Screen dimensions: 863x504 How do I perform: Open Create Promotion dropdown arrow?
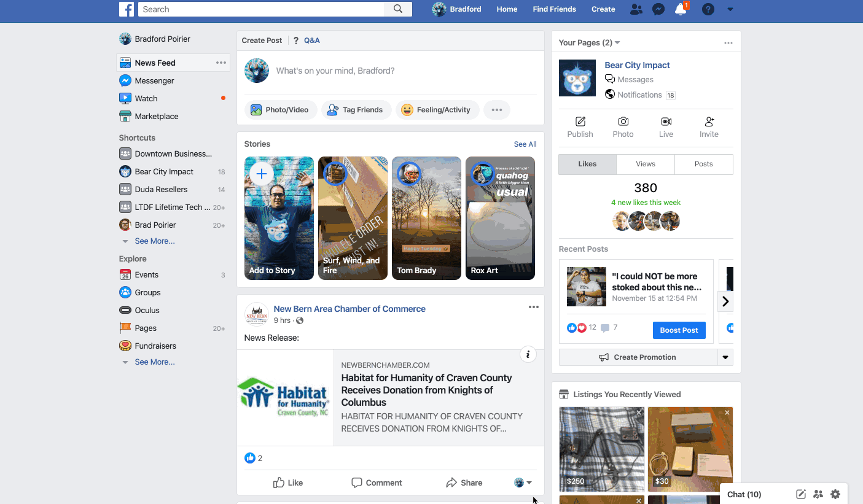[x=725, y=357]
